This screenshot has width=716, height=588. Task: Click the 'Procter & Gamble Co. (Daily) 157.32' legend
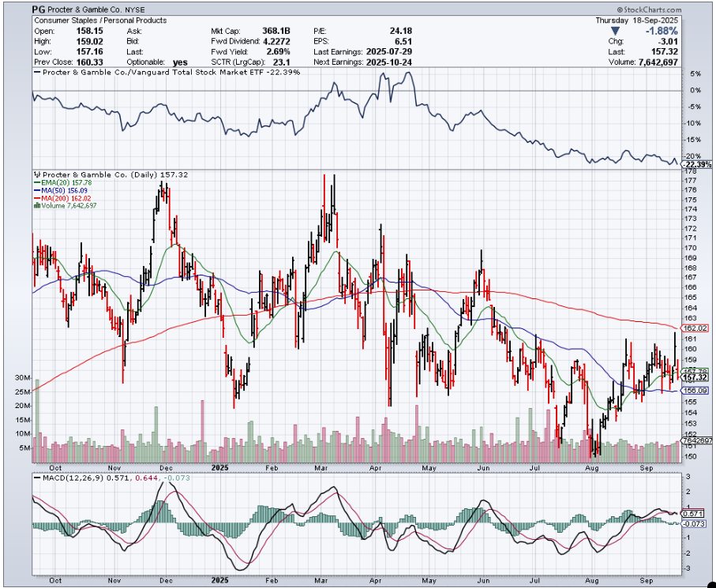pyautogui.click(x=115, y=174)
